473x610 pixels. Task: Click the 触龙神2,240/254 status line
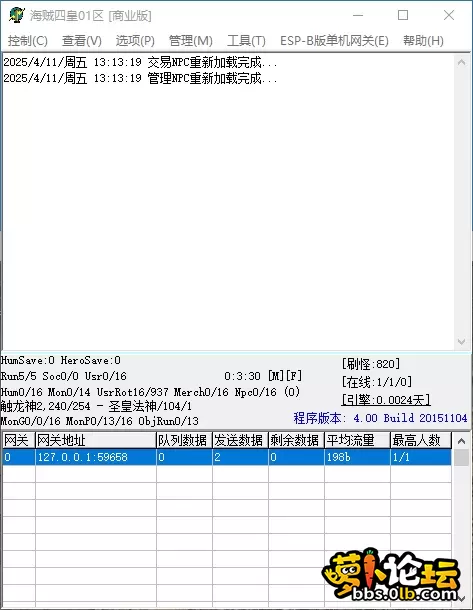point(96,407)
